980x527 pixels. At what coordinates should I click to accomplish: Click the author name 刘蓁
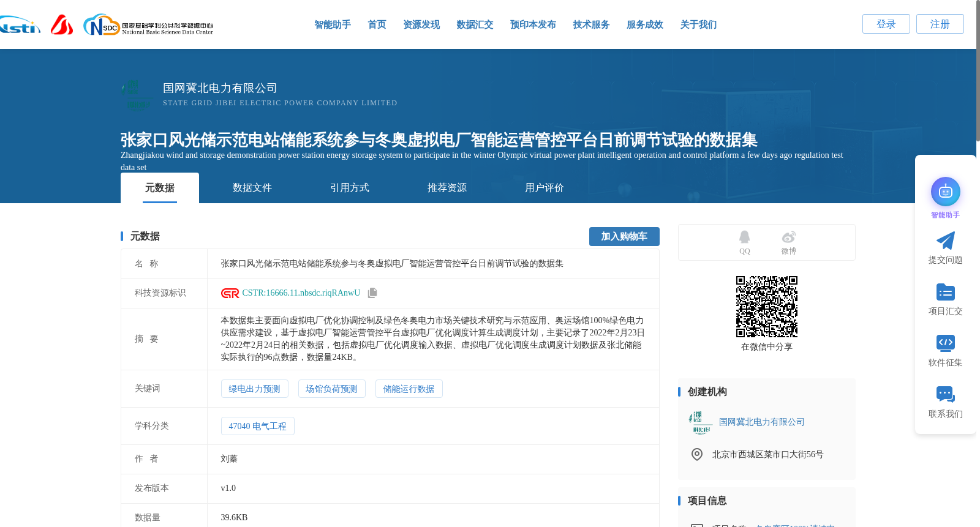(x=229, y=459)
